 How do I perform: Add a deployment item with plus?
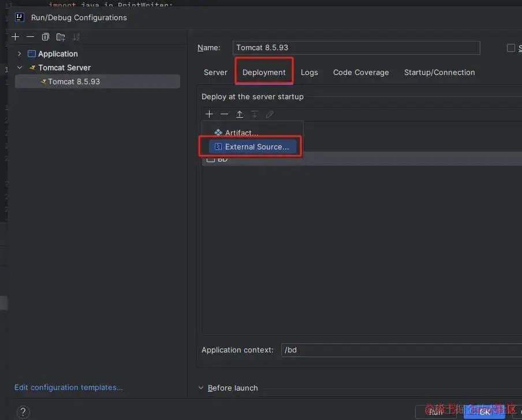click(x=210, y=114)
